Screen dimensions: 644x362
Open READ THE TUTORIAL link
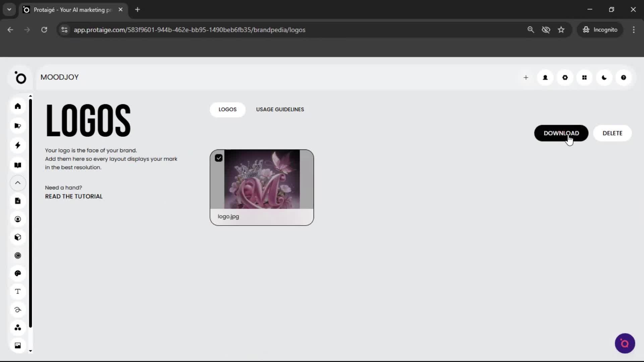click(73, 196)
